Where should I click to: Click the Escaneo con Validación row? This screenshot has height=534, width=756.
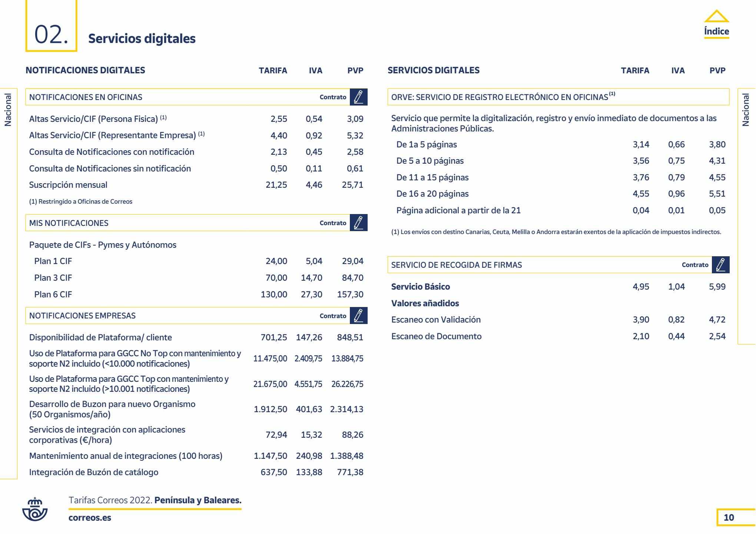tap(436, 320)
